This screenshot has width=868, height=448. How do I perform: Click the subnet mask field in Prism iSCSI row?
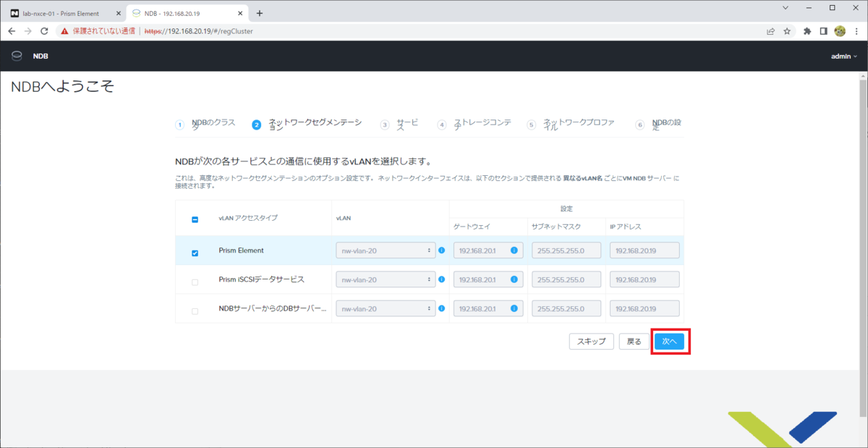pos(566,279)
